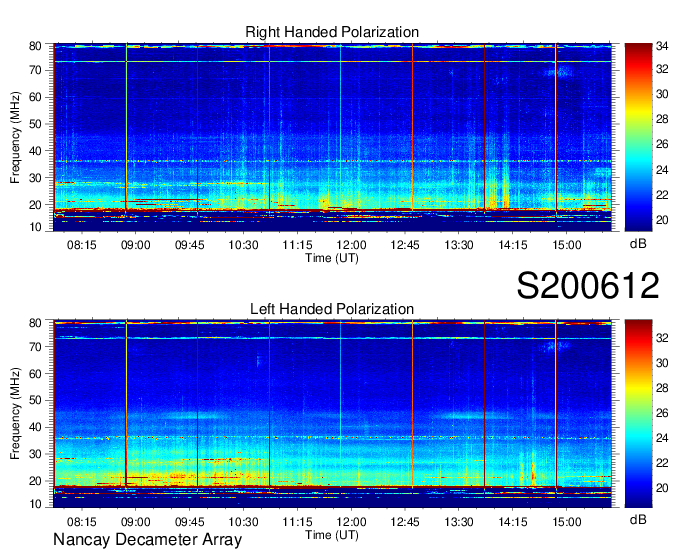The height and width of the screenshot is (552, 680).
Task: Click the 32 label on the lower colorbar
Action: click(662, 337)
